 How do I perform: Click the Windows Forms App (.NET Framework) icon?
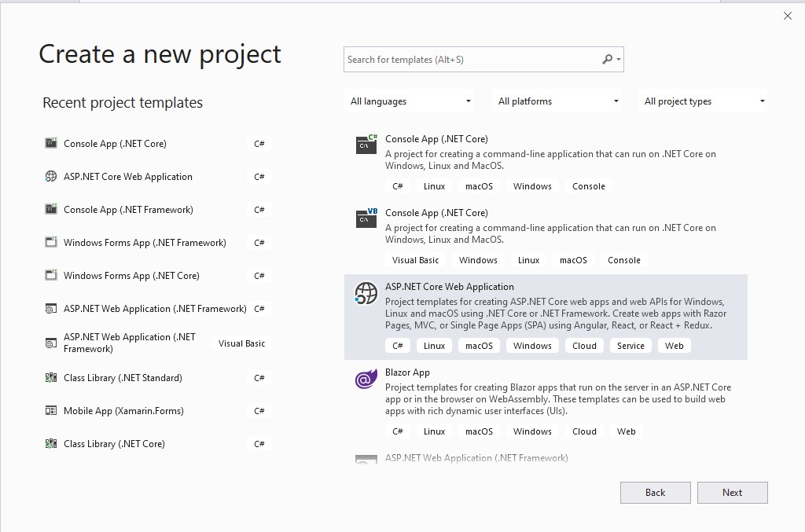tap(50, 242)
